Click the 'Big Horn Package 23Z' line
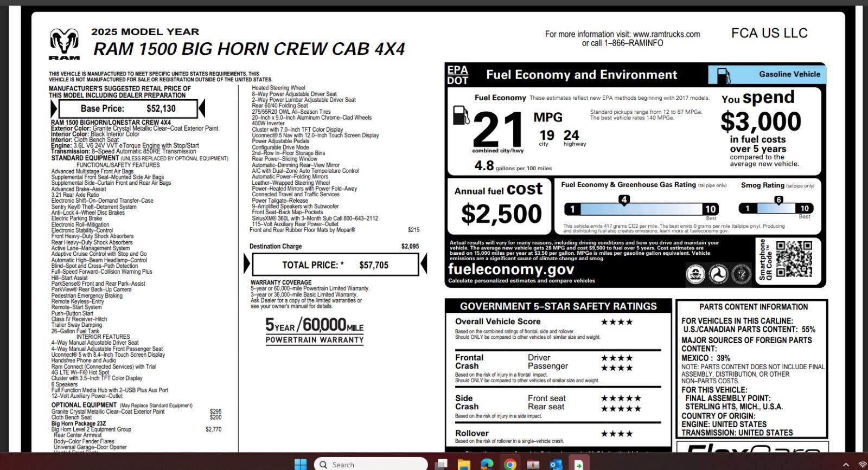The image size is (868, 470). click(x=79, y=423)
